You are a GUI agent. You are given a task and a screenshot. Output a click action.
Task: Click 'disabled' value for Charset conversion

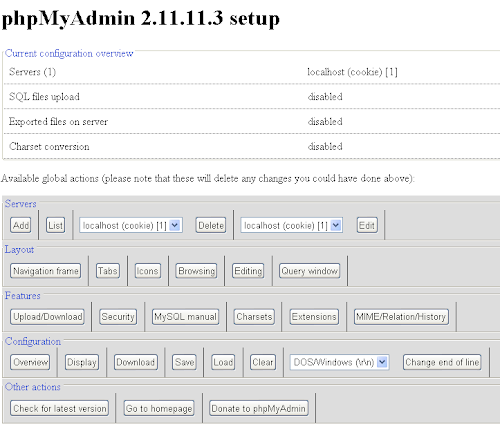(x=325, y=146)
